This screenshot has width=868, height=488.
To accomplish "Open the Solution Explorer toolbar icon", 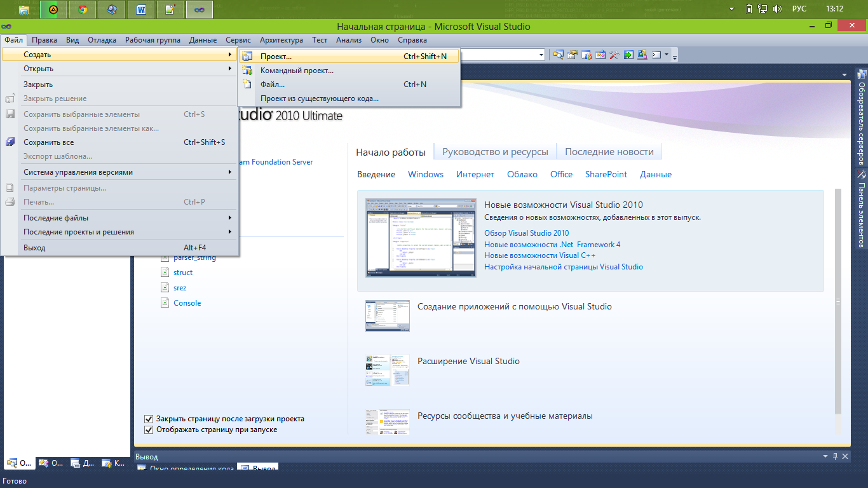I will [559, 55].
